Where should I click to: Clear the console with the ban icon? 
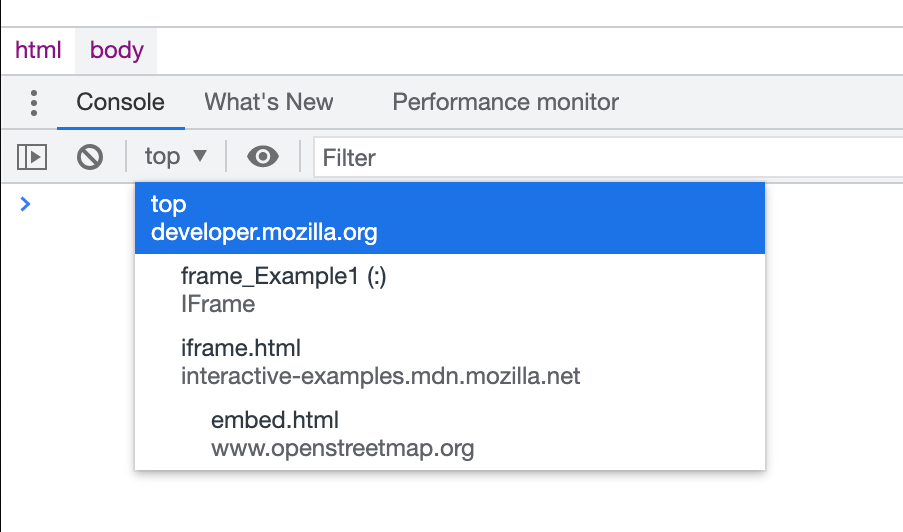pos(90,156)
